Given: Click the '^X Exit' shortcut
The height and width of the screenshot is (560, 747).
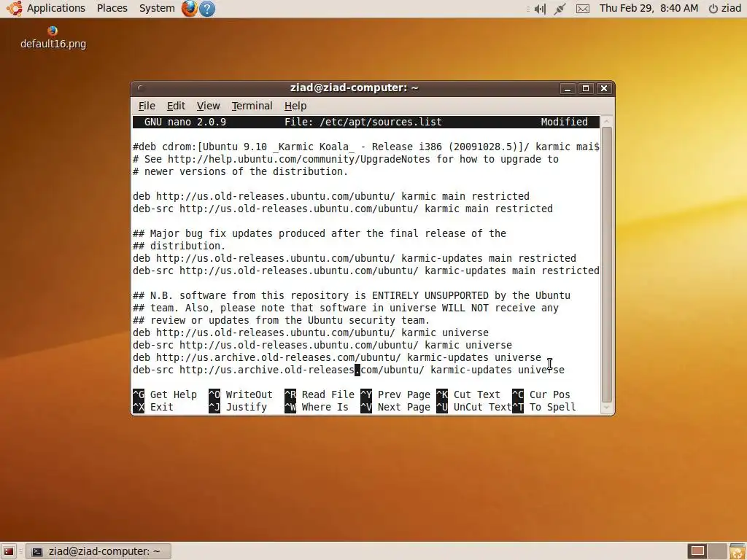Looking at the screenshot, I should tap(153, 407).
